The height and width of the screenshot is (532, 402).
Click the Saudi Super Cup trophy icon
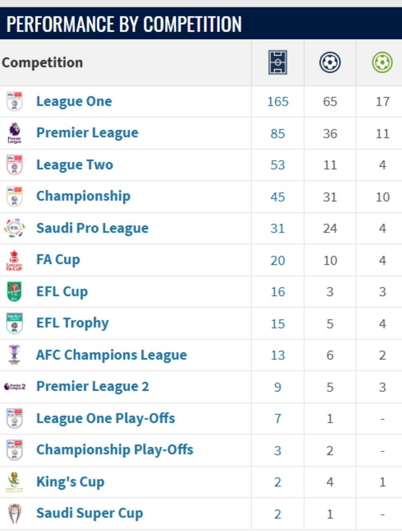point(15,514)
